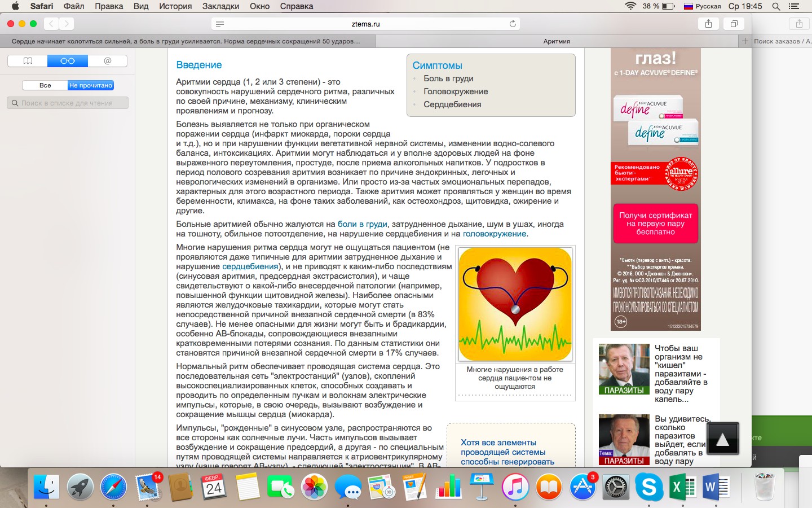
Task: Open Mail with 14 badge in Dock
Action: coord(148,487)
